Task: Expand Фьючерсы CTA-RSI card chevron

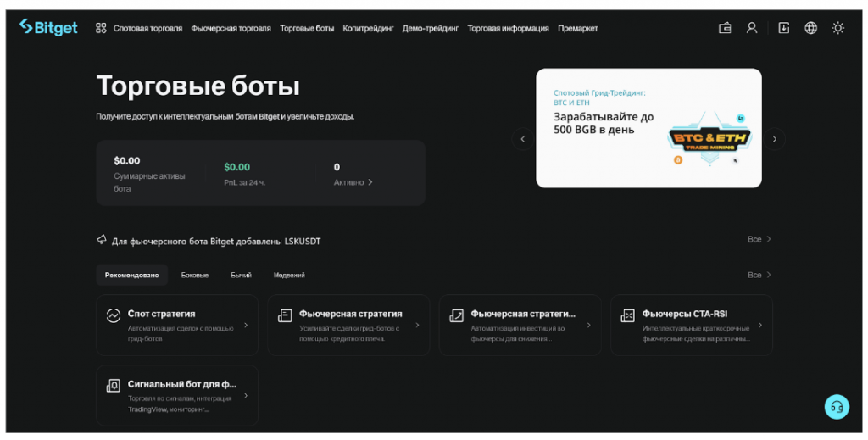Action: (x=760, y=325)
